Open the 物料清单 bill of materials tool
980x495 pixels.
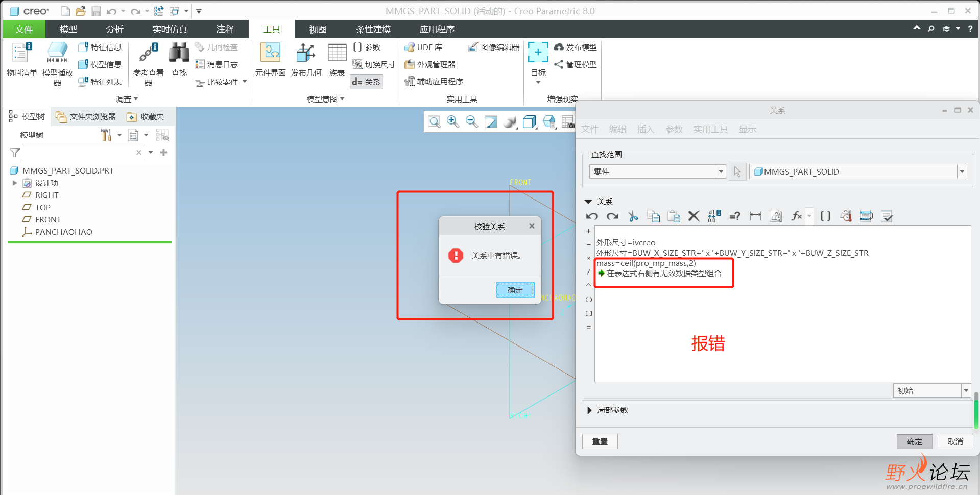click(21, 60)
